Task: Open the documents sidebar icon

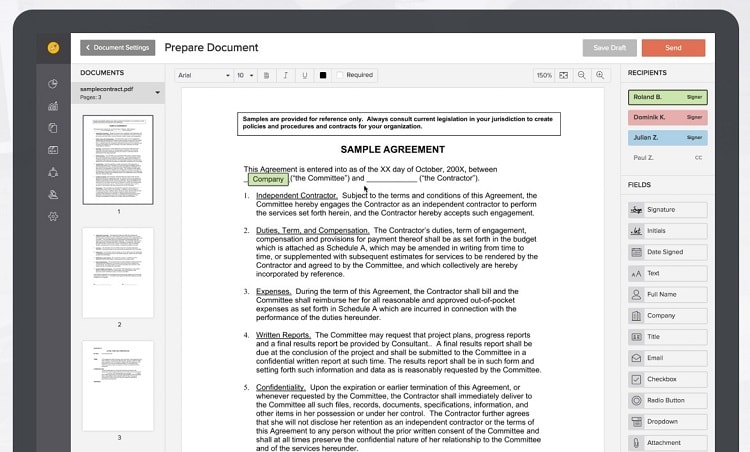Action: tap(53, 128)
